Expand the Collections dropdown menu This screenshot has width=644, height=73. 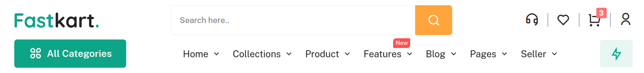(262, 54)
